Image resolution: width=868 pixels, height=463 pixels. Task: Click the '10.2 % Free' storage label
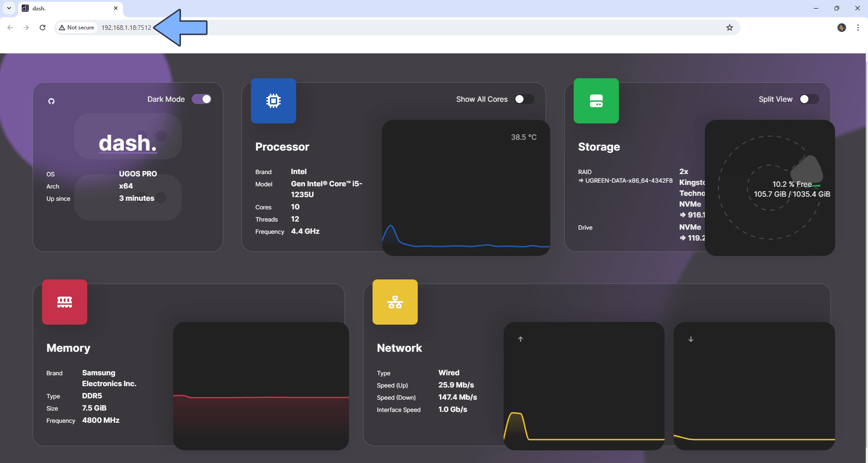pyautogui.click(x=792, y=184)
